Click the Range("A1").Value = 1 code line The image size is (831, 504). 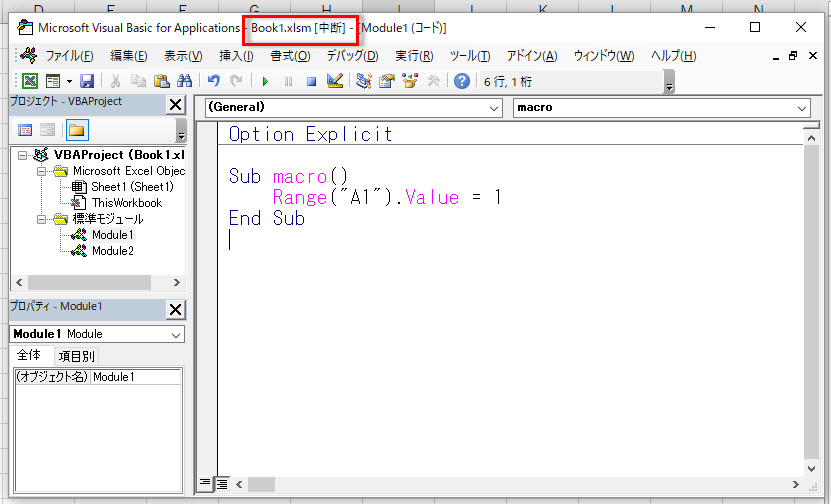(387, 198)
